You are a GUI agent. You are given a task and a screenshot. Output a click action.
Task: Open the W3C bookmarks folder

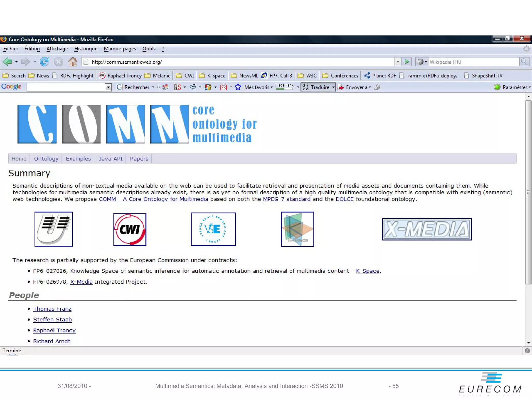point(307,76)
